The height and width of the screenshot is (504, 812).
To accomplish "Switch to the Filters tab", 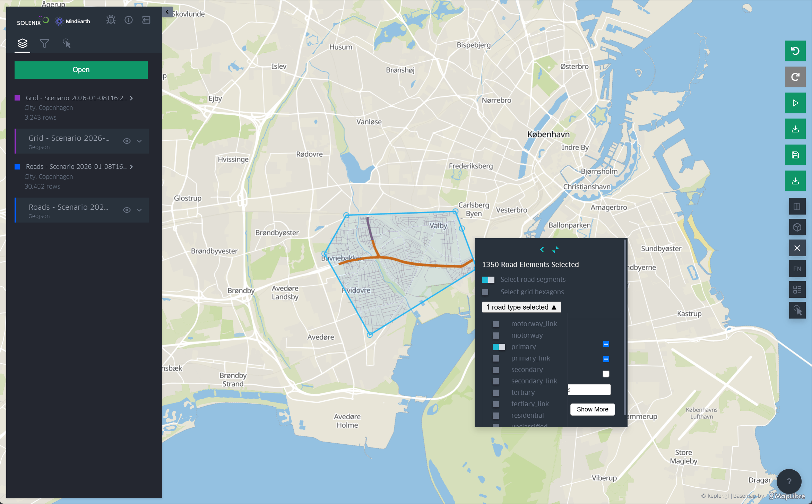I will click(44, 44).
